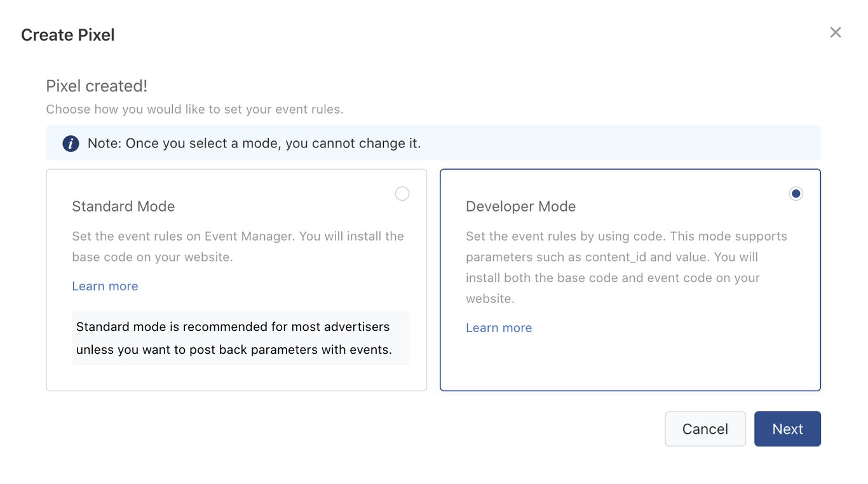This screenshot has width=868, height=484.
Task: Click the info icon in the note banner
Action: point(71,144)
